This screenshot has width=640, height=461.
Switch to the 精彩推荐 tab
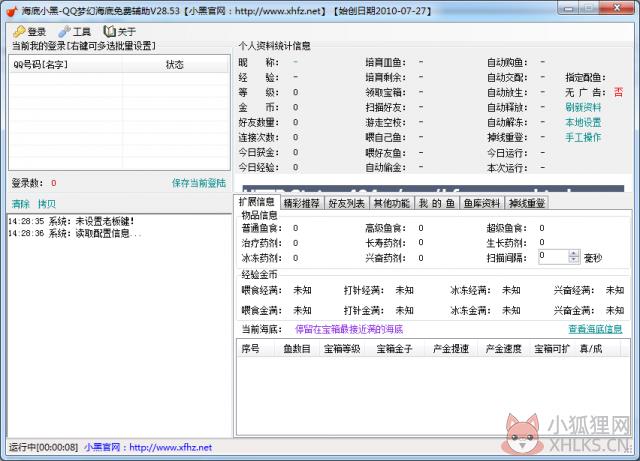click(302, 203)
